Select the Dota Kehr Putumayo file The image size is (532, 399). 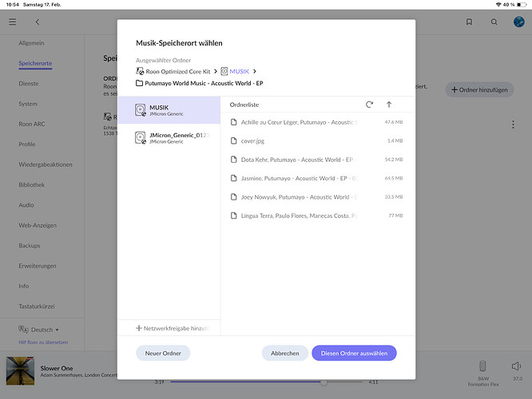316,160
